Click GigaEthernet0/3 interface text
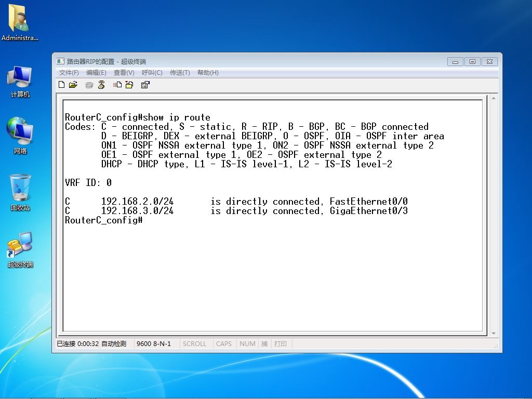532x399 pixels. coord(368,211)
